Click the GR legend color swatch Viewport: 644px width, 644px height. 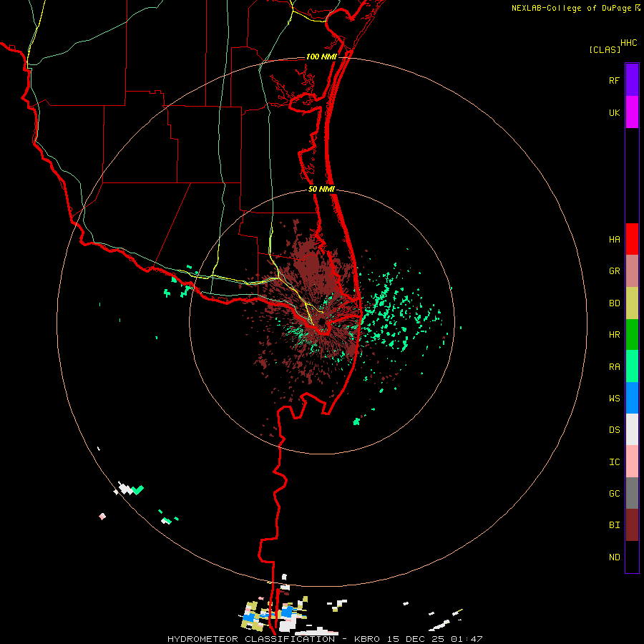[632, 271]
